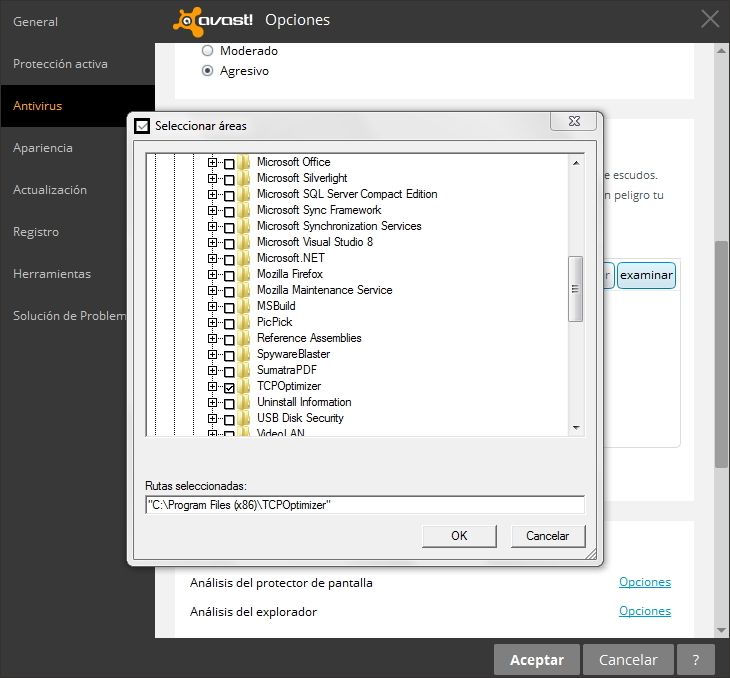Select the Moderado radio option

[x=207, y=50]
